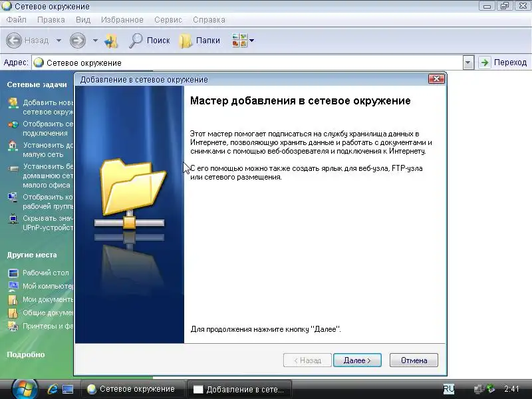Click the Forward arrow toolbar icon
The image size is (532, 399).
78,41
